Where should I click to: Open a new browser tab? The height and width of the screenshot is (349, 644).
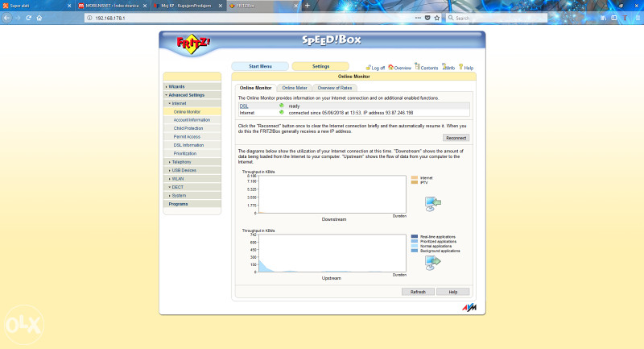pyautogui.click(x=308, y=6)
